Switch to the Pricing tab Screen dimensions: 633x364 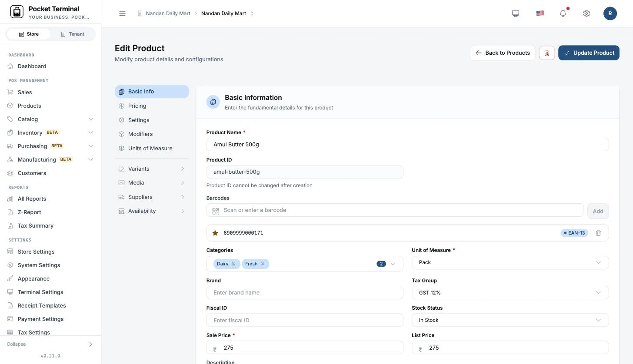[x=152, y=106]
